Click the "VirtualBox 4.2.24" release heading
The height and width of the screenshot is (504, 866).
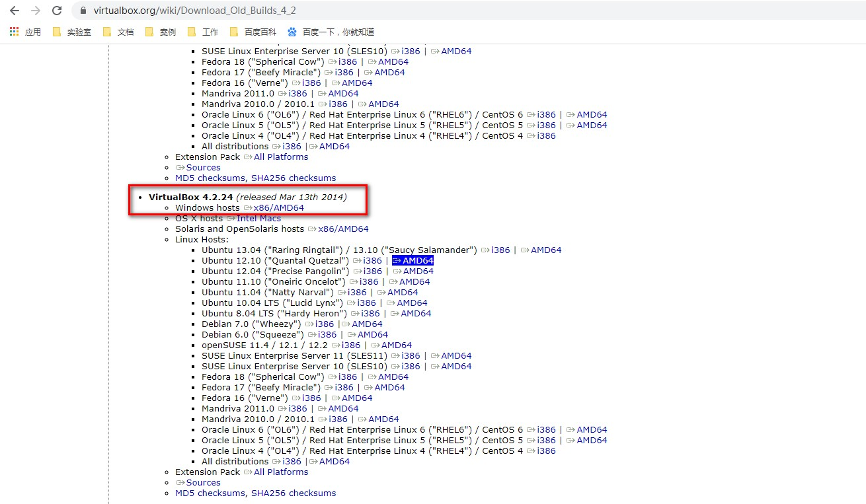point(190,198)
